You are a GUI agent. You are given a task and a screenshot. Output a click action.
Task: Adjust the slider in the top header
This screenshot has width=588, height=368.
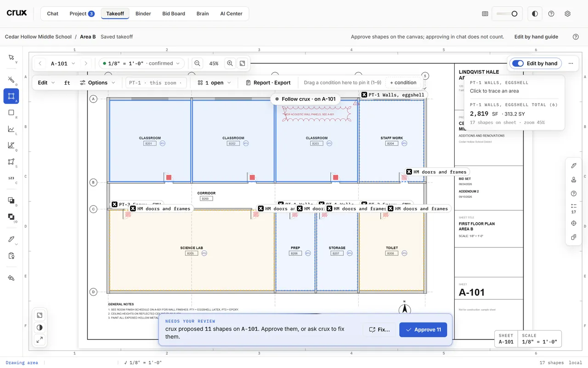[507, 14]
